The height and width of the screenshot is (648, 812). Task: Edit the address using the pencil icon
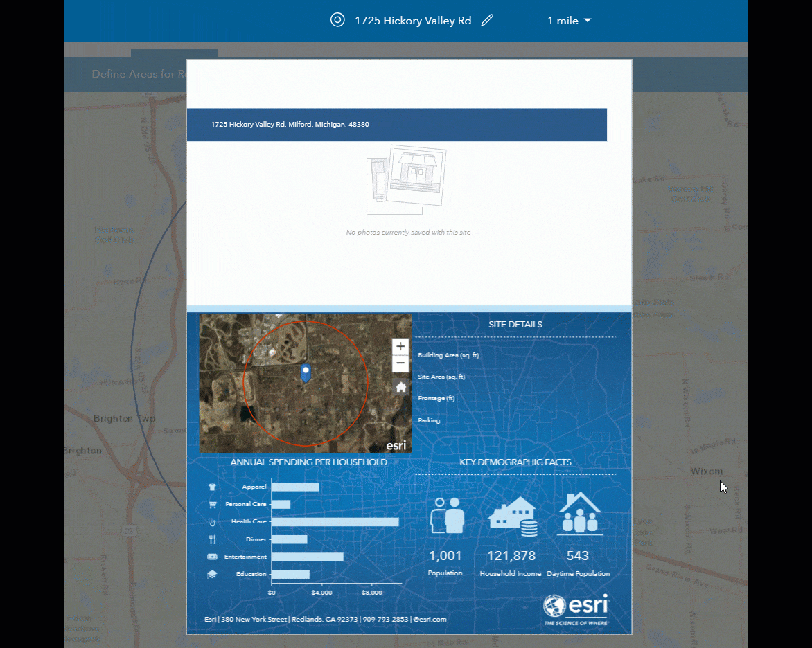487,20
